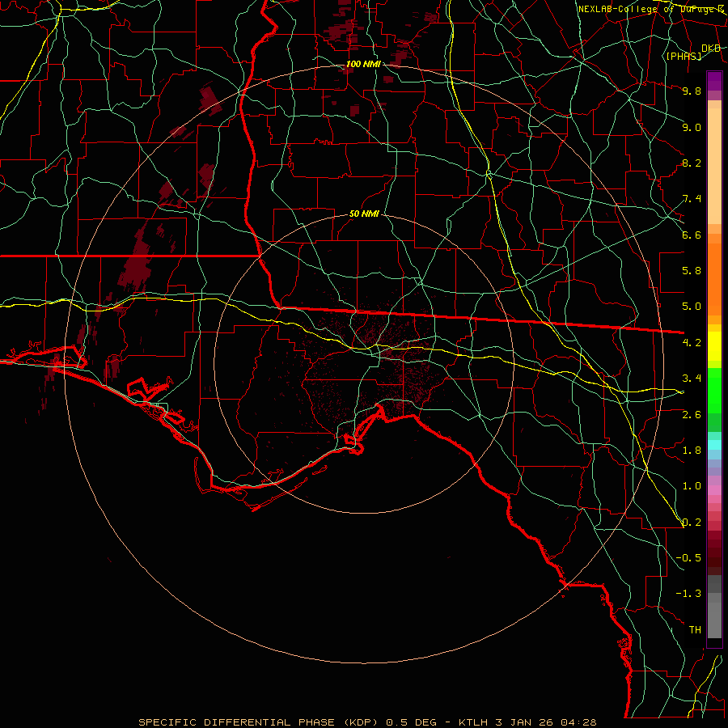Click the 5.8 legend value
The height and width of the screenshot is (728, 728).
(x=692, y=271)
